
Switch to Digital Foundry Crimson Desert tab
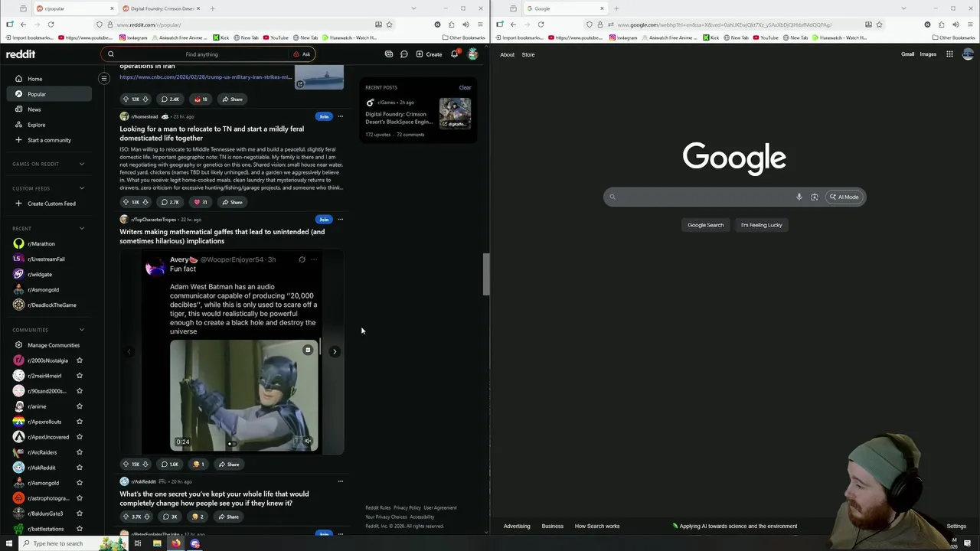(x=161, y=8)
